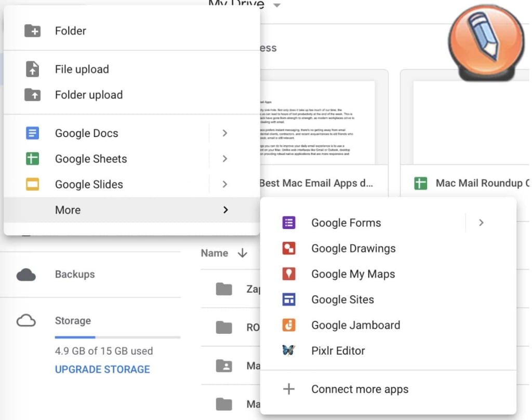Click the new Folder icon
This screenshot has height=420, width=532.
32,31
